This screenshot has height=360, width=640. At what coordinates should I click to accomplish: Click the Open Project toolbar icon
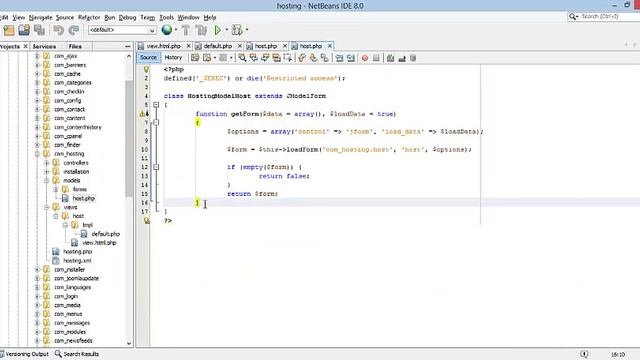24,30
